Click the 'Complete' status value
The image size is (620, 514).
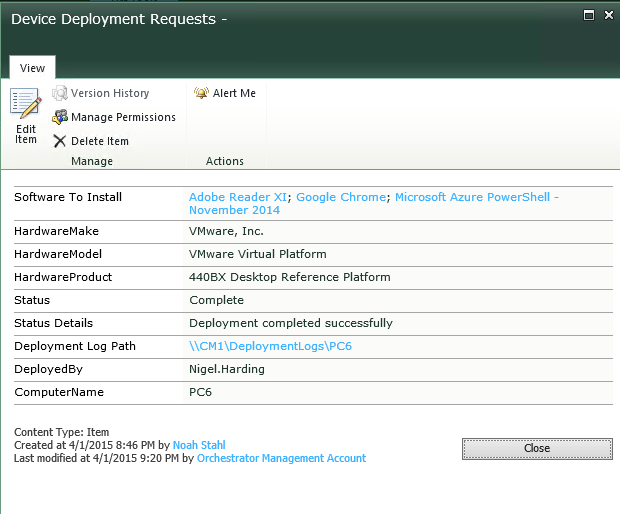pyautogui.click(x=217, y=300)
